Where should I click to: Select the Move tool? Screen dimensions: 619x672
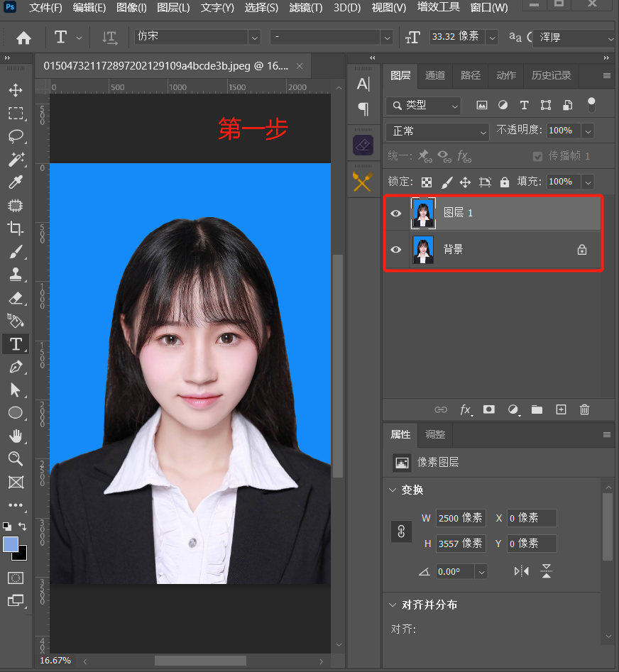coord(16,90)
